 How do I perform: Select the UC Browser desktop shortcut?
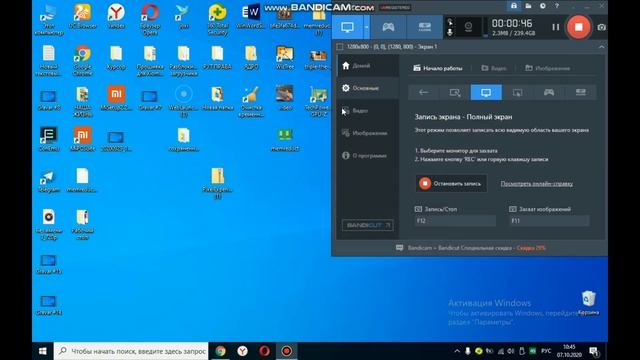click(82, 16)
